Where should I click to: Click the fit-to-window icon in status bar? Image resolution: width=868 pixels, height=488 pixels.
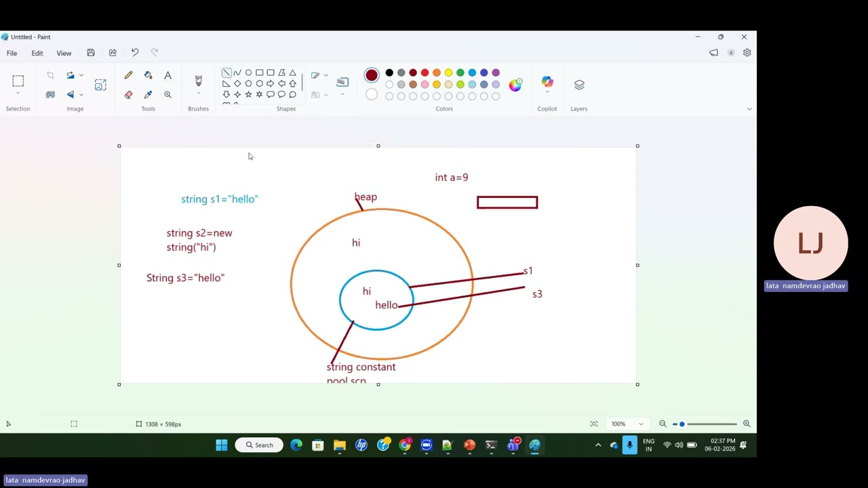pyautogui.click(x=594, y=424)
